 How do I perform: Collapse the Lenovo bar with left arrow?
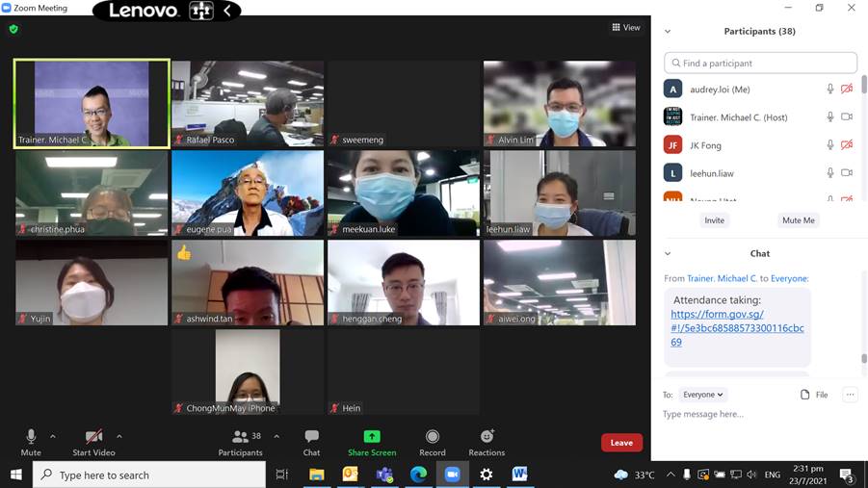(x=227, y=11)
